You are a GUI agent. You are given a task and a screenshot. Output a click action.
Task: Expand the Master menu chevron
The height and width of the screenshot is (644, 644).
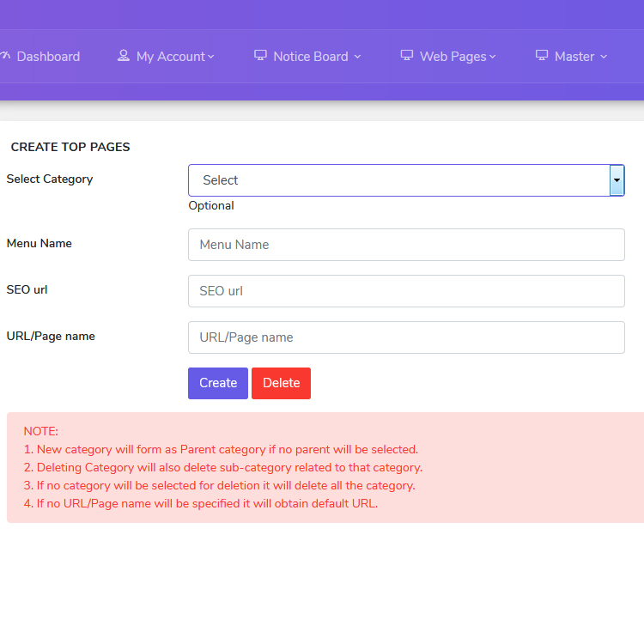pyautogui.click(x=604, y=57)
